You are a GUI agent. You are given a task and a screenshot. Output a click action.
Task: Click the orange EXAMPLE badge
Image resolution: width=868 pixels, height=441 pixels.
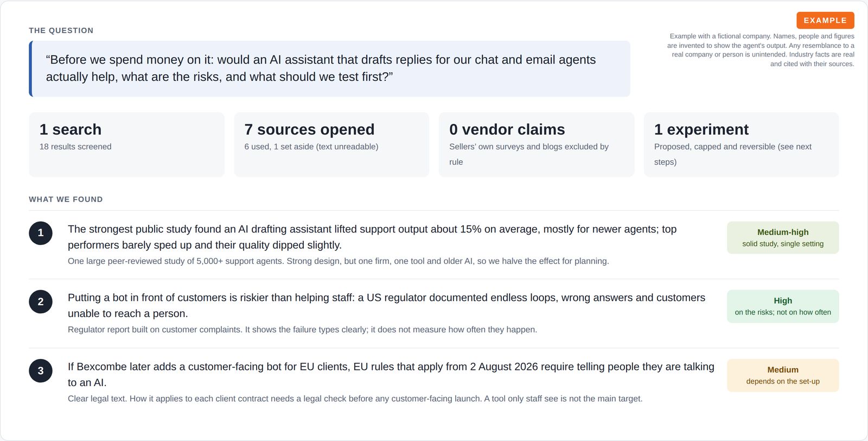coord(825,20)
